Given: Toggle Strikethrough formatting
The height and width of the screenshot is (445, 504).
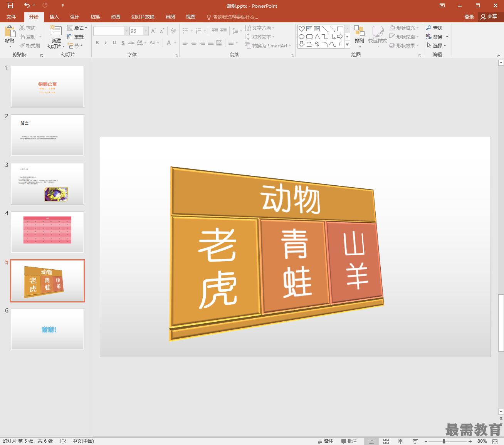Looking at the screenshot, I should 131,43.
